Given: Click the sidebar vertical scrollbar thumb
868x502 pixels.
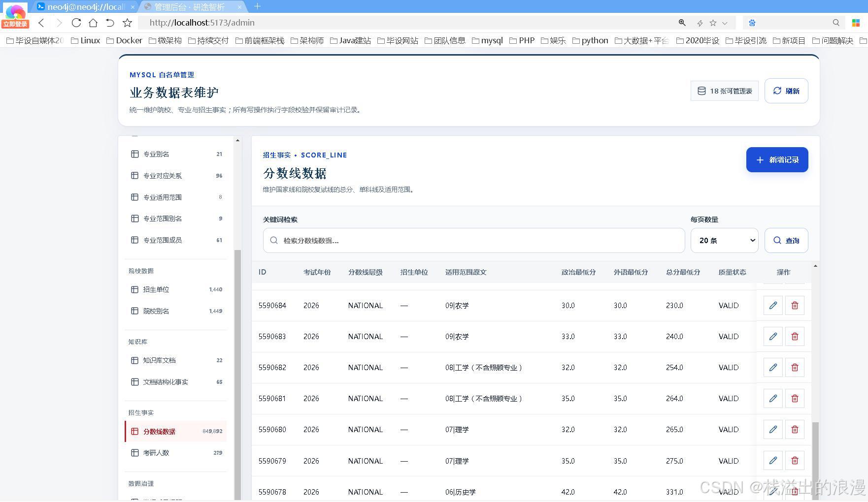Looking at the screenshot, I should click(237, 374).
